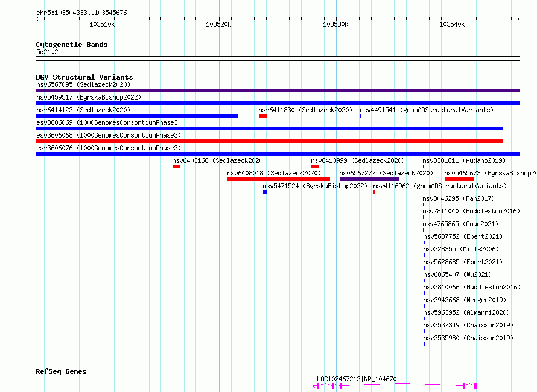Open esv3606068 (1000GenomesConsortiumPhase3) label
The image size is (537, 392).
pos(109,135)
